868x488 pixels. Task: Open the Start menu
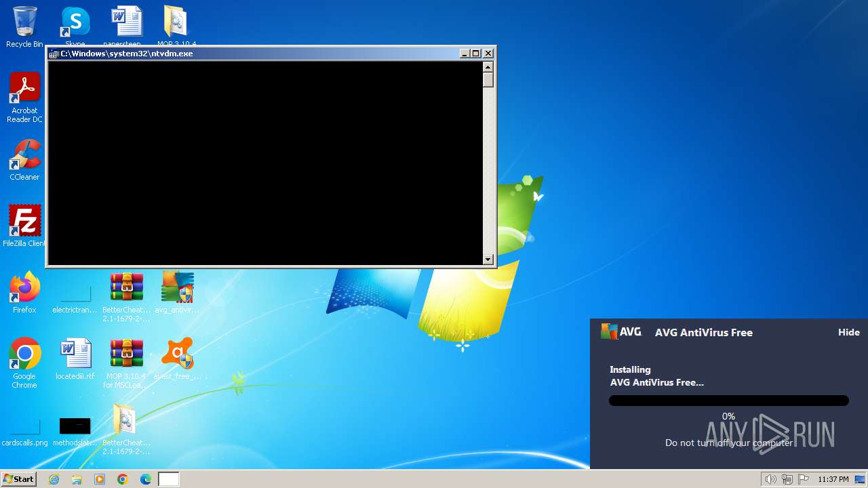click(18, 479)
